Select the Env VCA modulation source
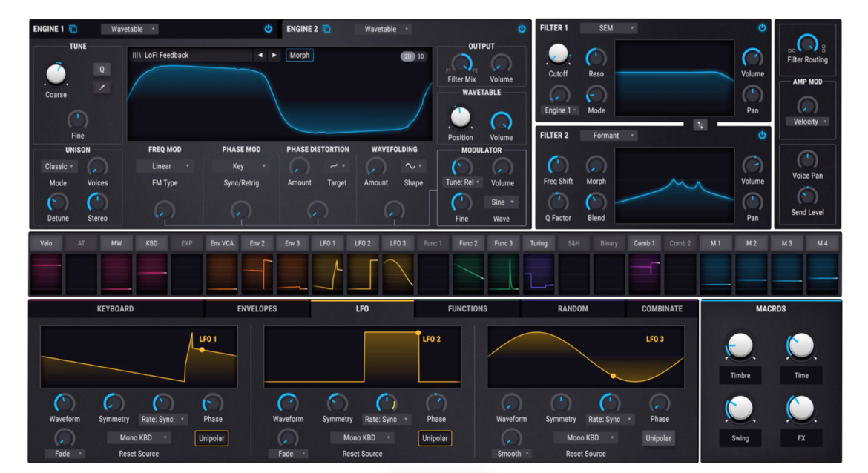 click(222, 243)
